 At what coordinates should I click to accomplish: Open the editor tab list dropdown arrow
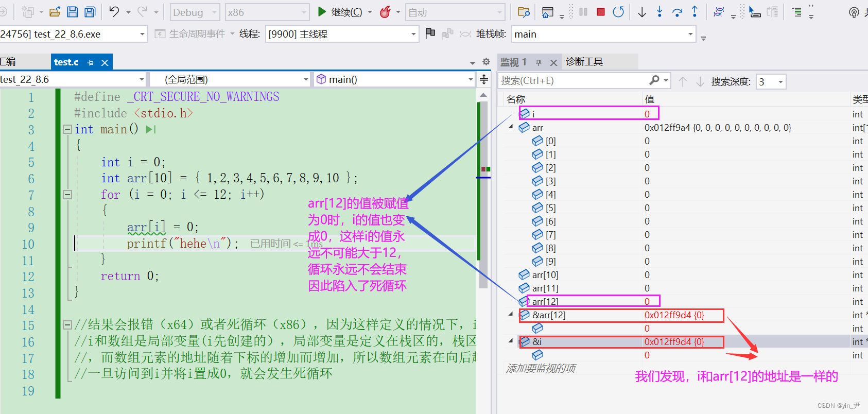[472, 62]
